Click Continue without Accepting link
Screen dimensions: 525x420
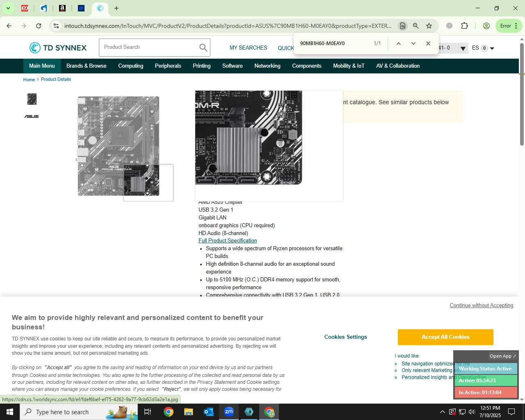482,306
